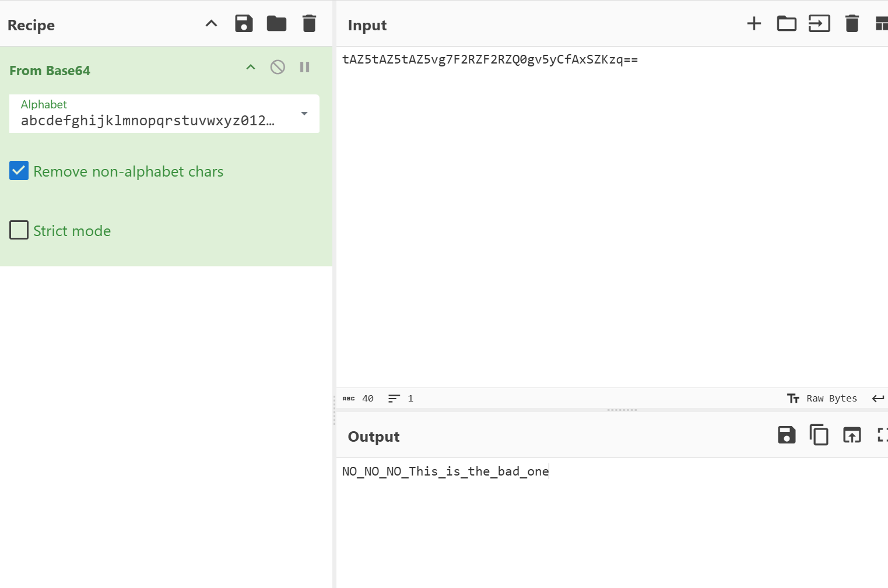This screenshot has height=588, width=888.
Task: Copy raw output to clipboard
Action: 819,435
